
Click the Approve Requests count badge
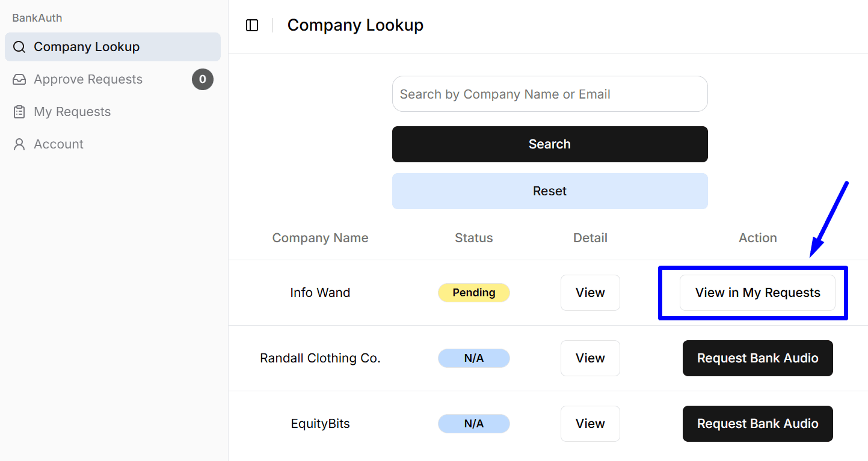point(203,79)
